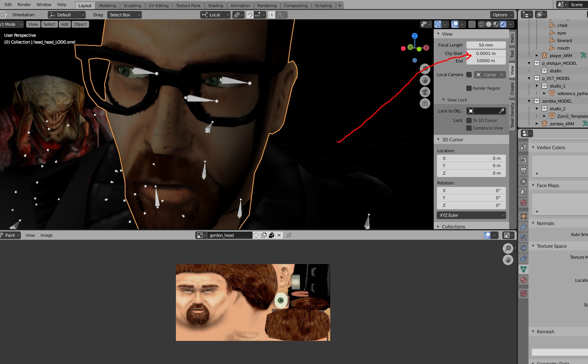
Task: Switch perspective/orthographic with grid icon
Action: pyautogui.click(x=425, y=103)
